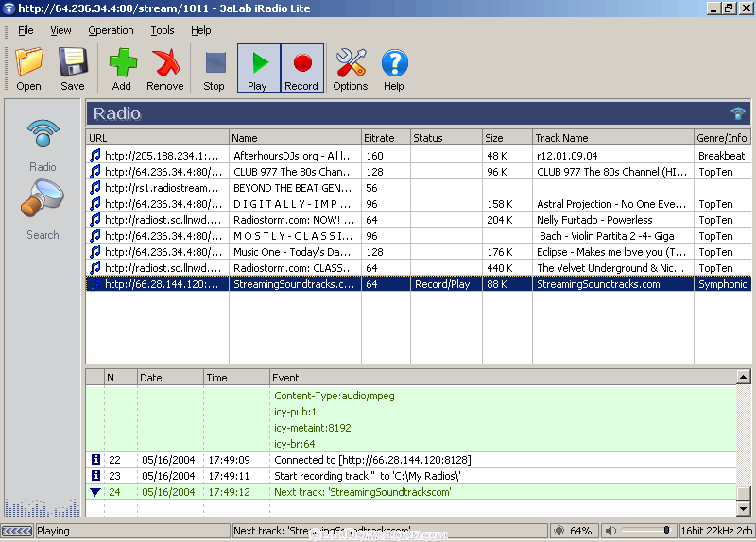The width and height of the screenshot is (756, 542).
Task: Select the Radio sidebar icon
Action: pyautogui.click(x=43, y=133)
